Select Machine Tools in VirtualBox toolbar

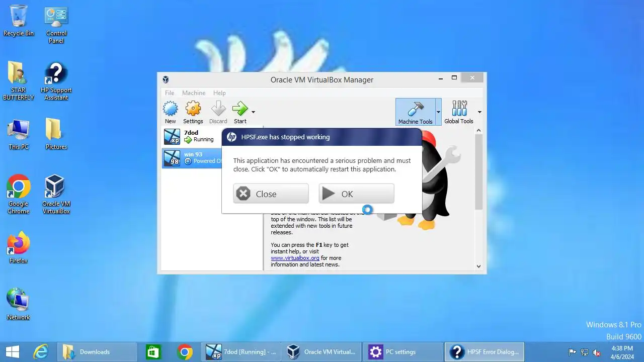tap(415, 112)
